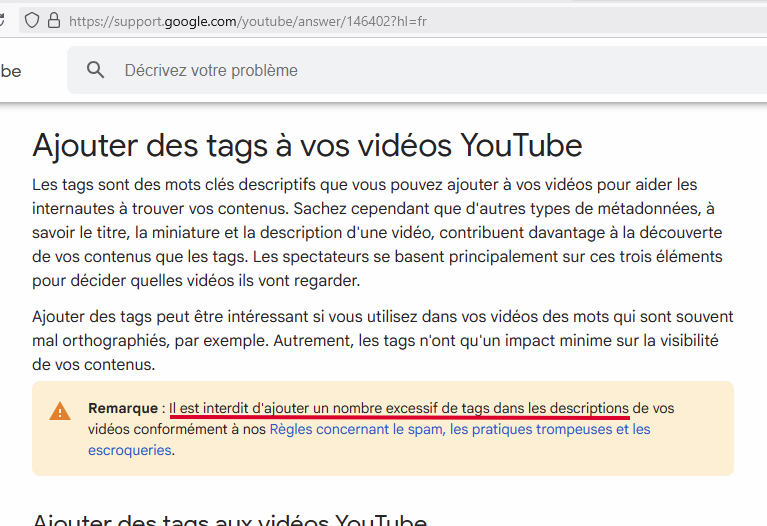
Task: Click the paragraph starting "Les tags sont des mots clés"
Action: coord(377,232)
